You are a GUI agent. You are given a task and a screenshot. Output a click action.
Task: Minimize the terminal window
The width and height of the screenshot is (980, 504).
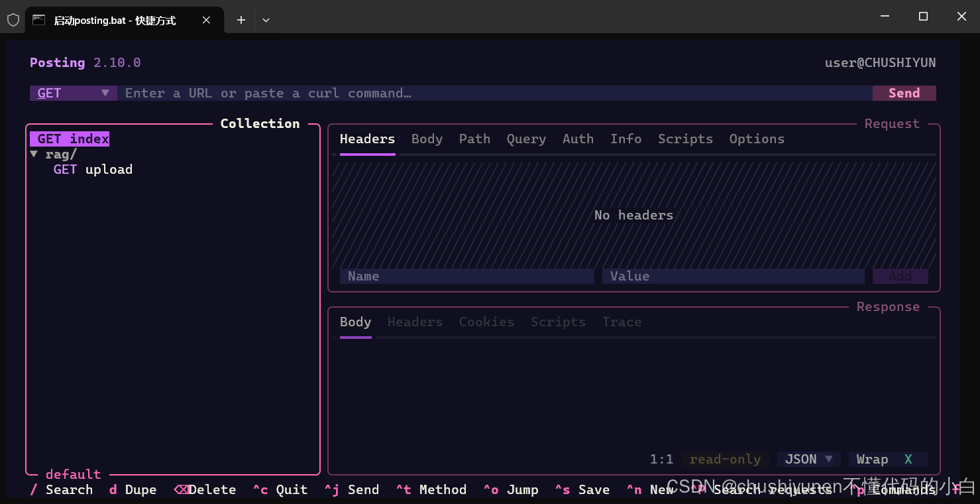(885, 17)
